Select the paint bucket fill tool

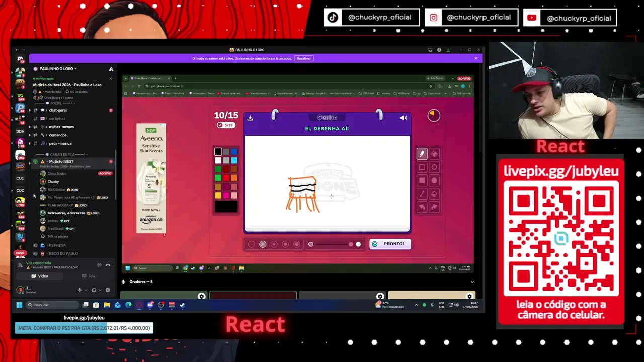(x=434, y=194)
